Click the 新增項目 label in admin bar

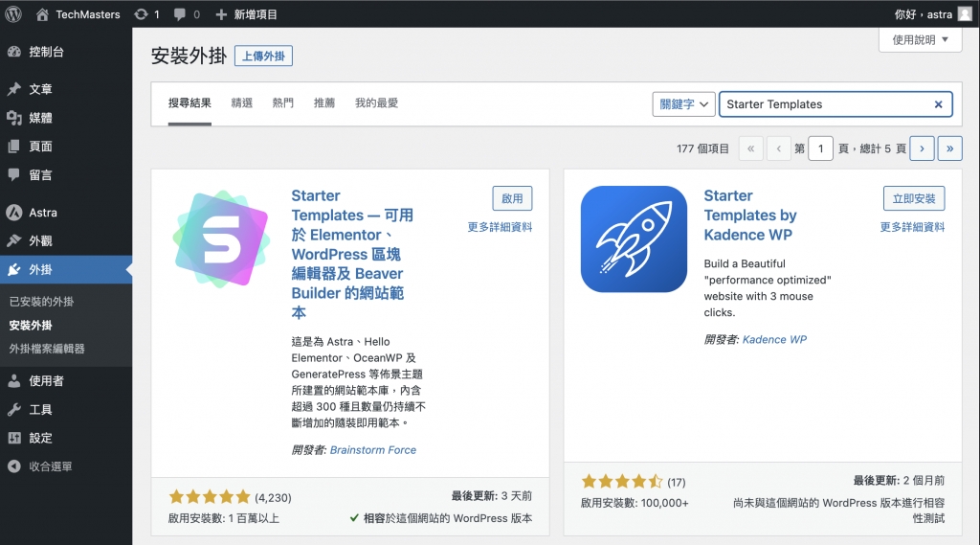click(255, 14)
